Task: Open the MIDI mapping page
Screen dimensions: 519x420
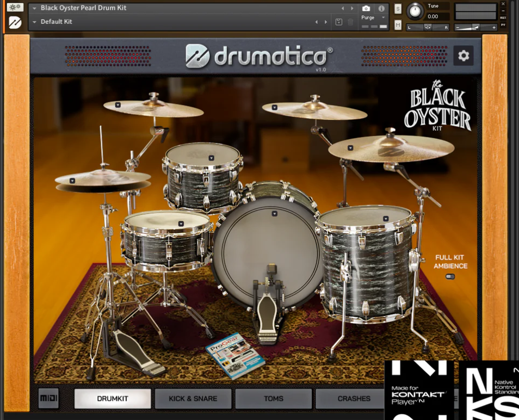Action: pos(48,398)
